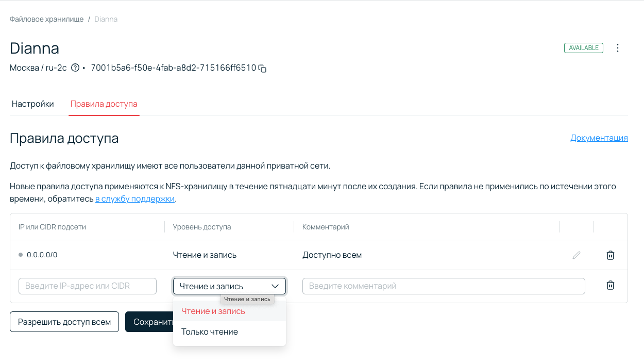This screenshot has height=364, width=644.
Task: Delete the 0.0.0.0/0 access rule
Action: (x=611, y=255)
